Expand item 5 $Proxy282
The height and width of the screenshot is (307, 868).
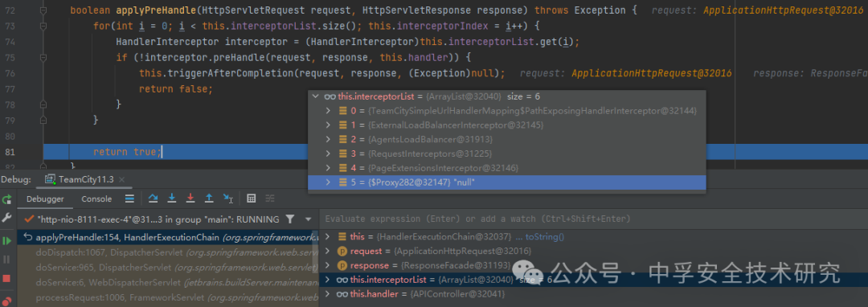click(x=329, y=182)
